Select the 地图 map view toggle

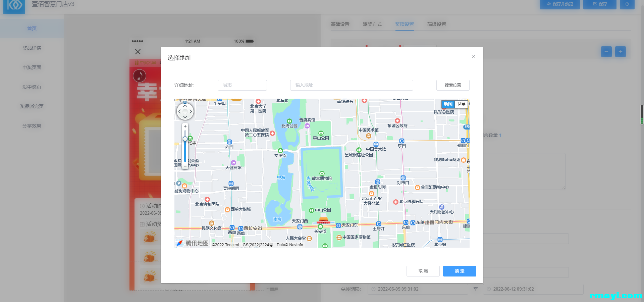448,104
